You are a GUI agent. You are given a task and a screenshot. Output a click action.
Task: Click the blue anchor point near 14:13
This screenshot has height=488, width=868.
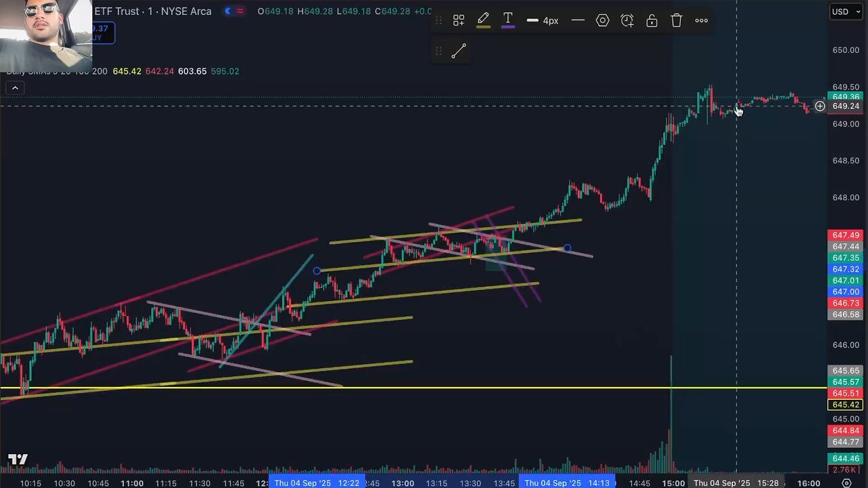click(x=567, y=248)
